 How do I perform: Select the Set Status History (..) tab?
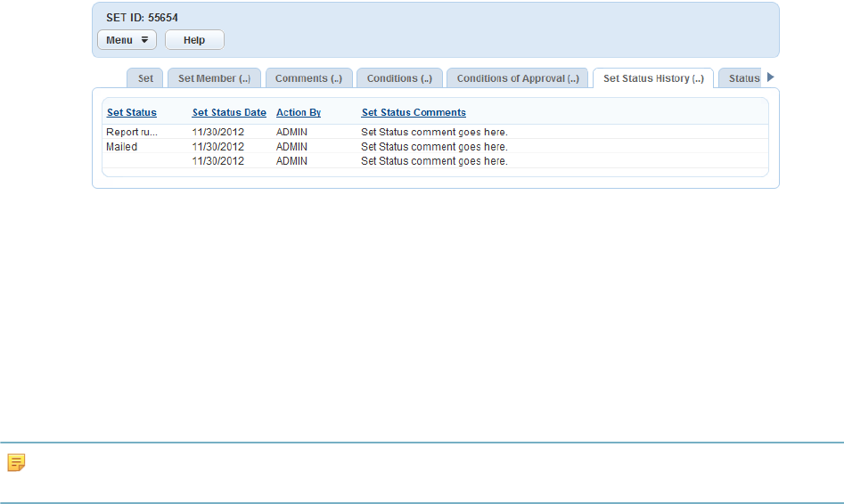[653, 78]
